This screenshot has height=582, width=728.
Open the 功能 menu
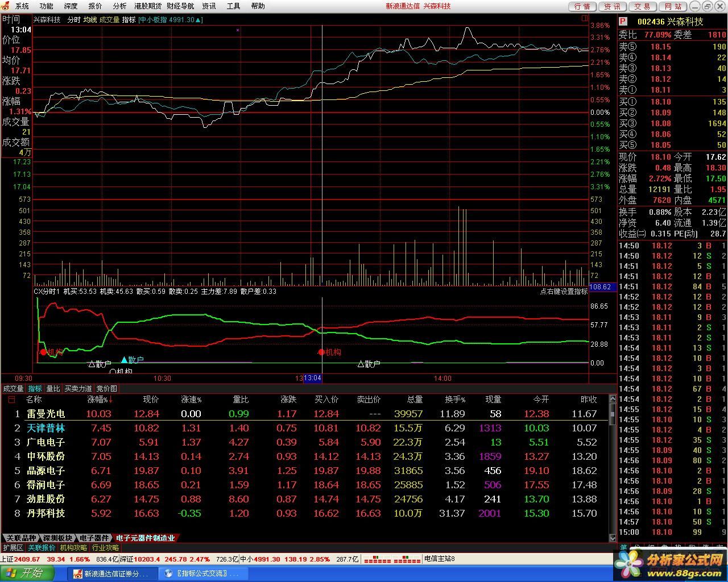46,6
